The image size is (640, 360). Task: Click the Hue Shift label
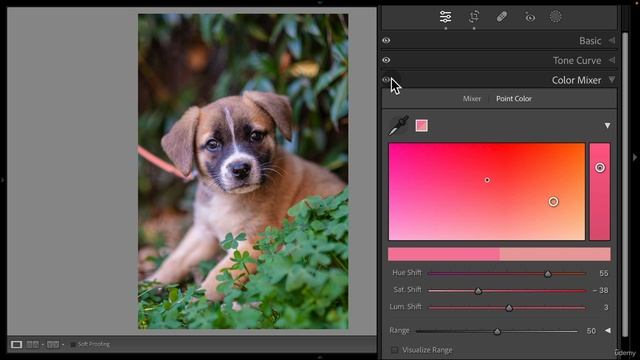click(407, 273)
